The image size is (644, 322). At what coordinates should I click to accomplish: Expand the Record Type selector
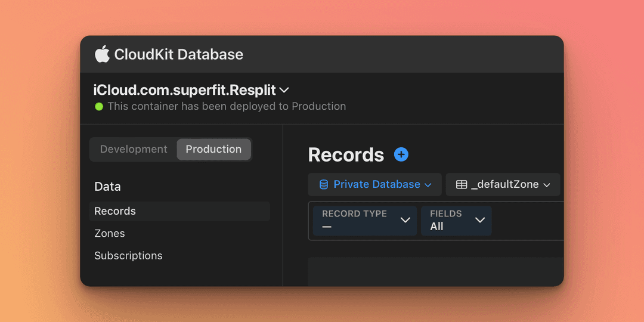click(365, 221)
